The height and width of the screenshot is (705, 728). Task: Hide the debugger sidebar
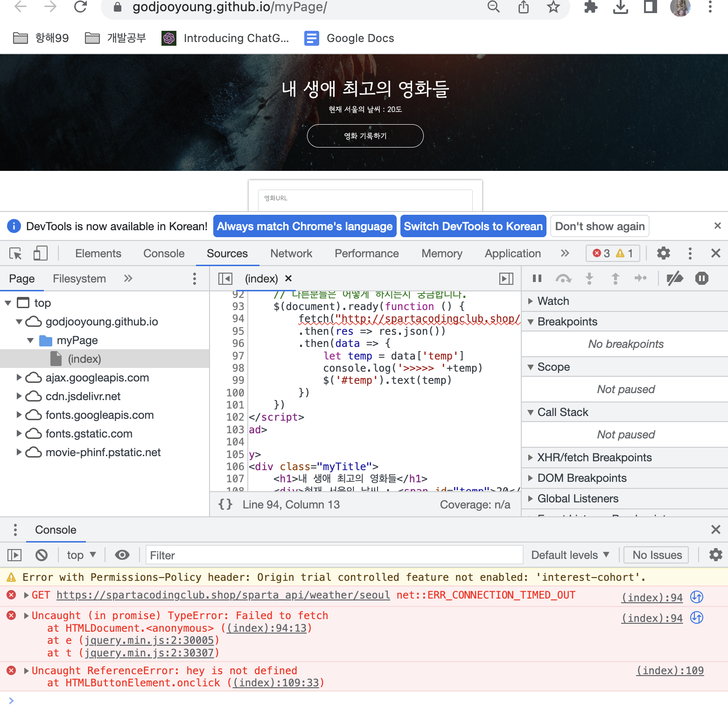[x=506, y=279]
